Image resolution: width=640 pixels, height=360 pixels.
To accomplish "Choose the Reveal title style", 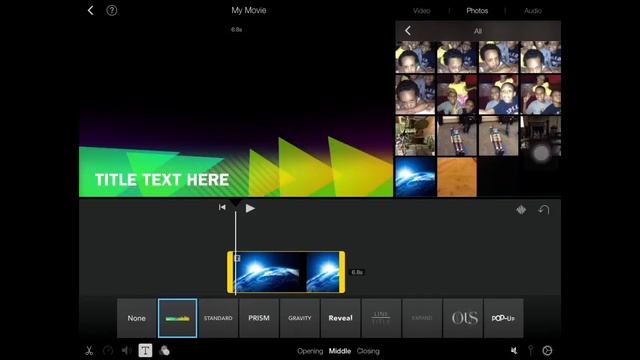I will click(340, 318).
